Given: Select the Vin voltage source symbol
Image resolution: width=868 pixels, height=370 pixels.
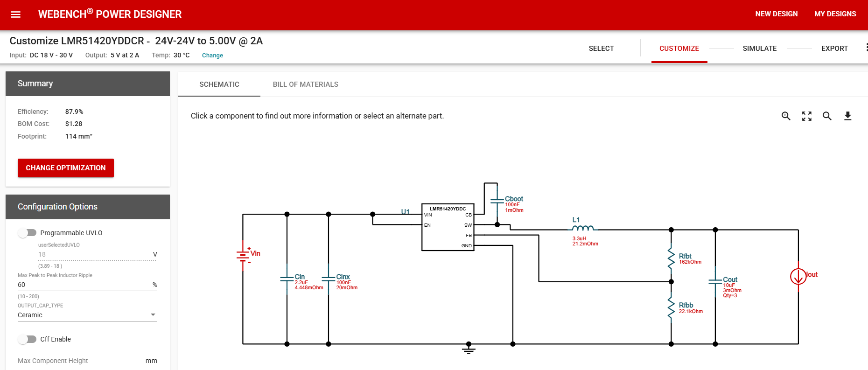Looking at the screenshot, I should [243, 256].
